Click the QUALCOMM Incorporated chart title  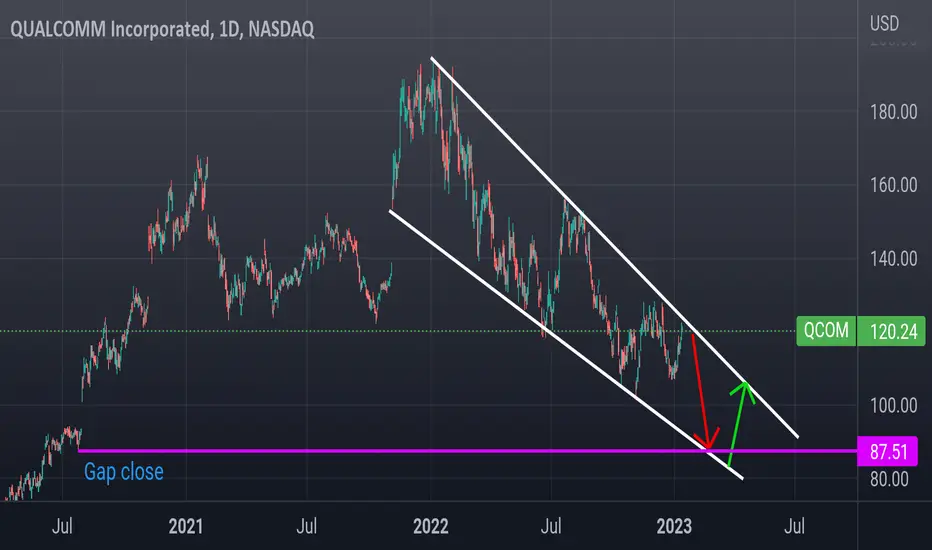162,29
